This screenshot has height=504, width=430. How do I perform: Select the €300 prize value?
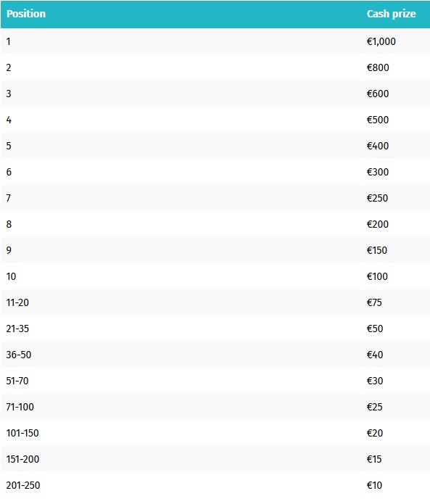pos(378,172)
